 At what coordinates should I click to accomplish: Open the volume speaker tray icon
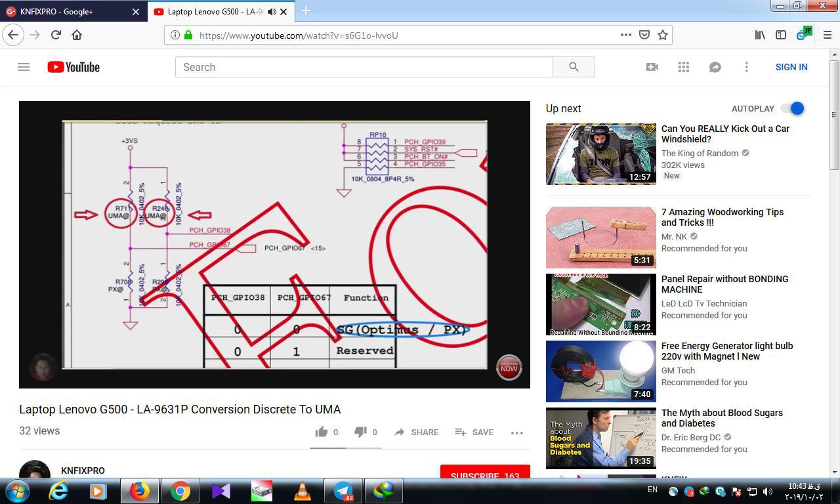tap(766, 492)
